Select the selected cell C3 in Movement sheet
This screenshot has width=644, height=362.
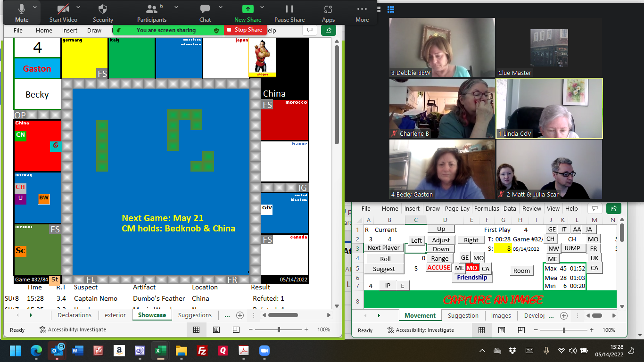415,248
